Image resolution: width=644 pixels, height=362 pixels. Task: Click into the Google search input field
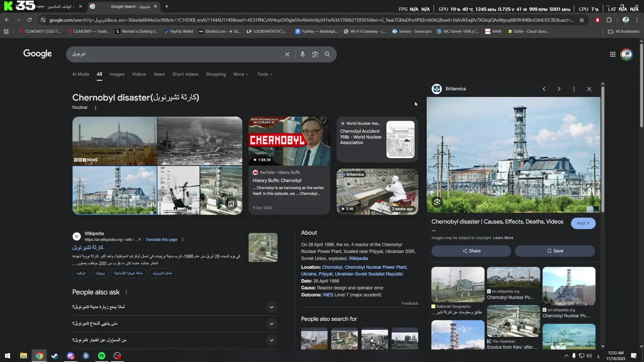pos(176,54)
